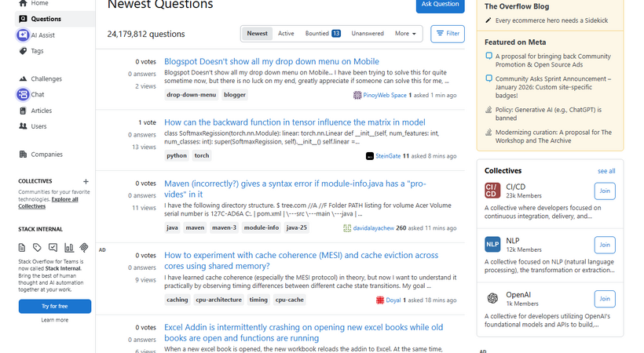Click the torch tag
The height and width of the screenshot is (353, 644).
click(x=202, y=155)
